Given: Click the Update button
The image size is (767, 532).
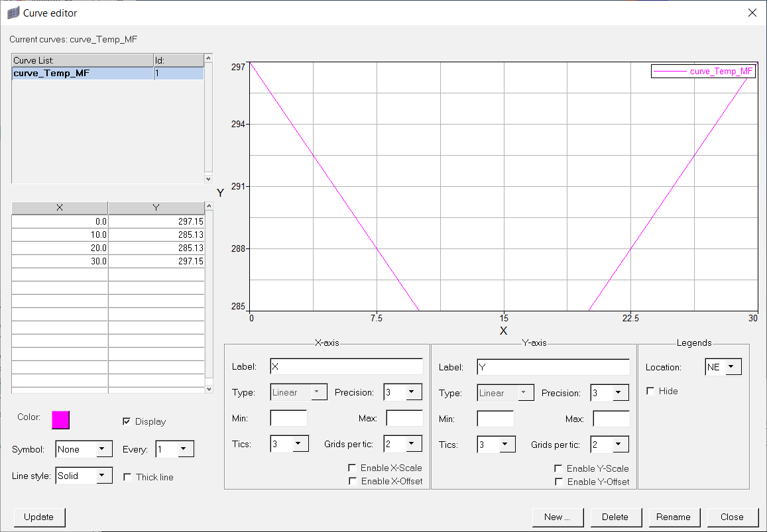Looking at the screenshot, I should 39,517.
